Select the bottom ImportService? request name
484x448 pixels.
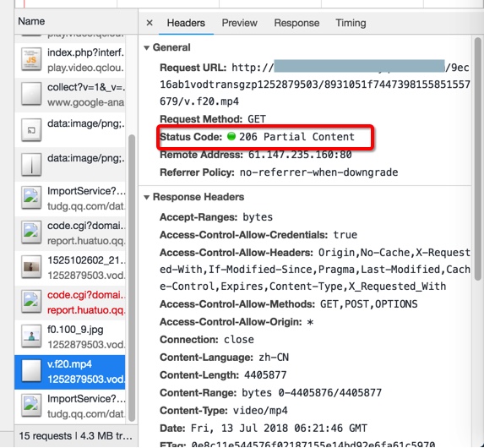tap(86, 399)
